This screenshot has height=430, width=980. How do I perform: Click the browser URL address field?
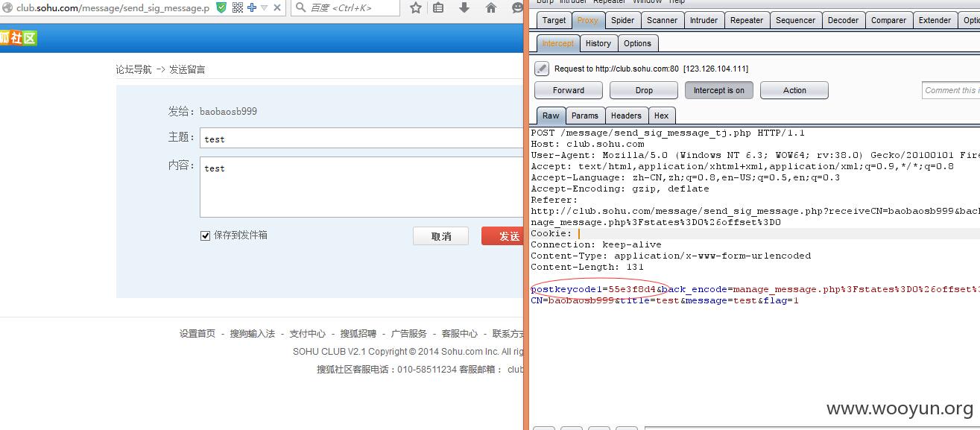[x=113, y=7]
